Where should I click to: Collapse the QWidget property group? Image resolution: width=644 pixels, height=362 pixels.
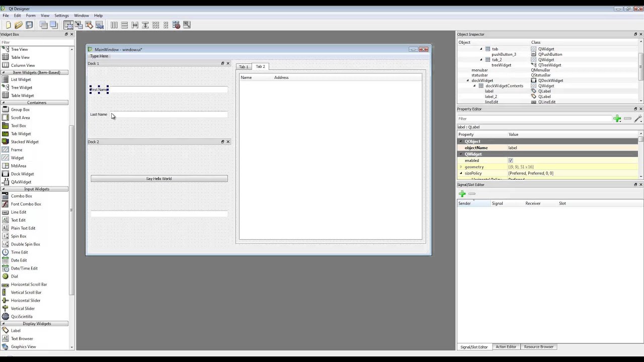pos(461,154)
